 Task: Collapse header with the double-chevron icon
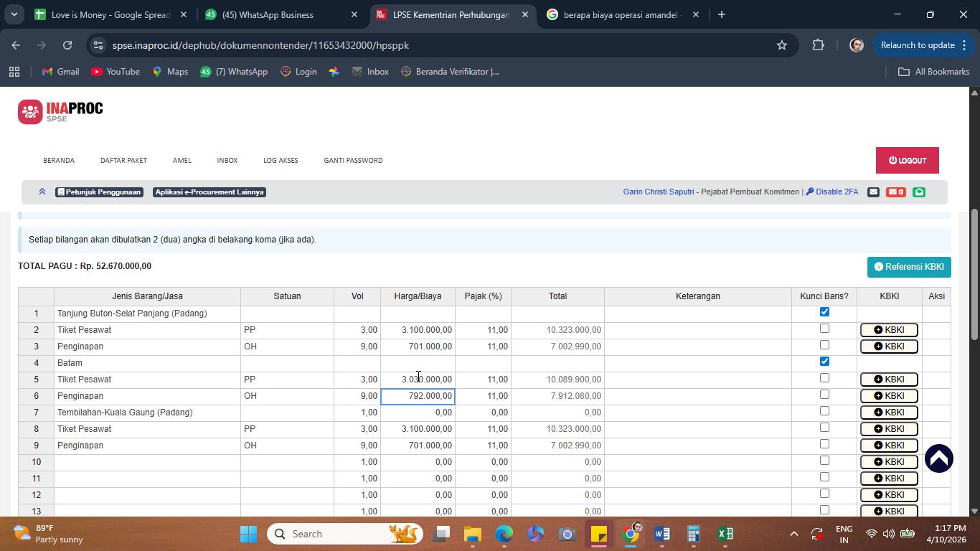pyautogui.click(x=42, y=192)
